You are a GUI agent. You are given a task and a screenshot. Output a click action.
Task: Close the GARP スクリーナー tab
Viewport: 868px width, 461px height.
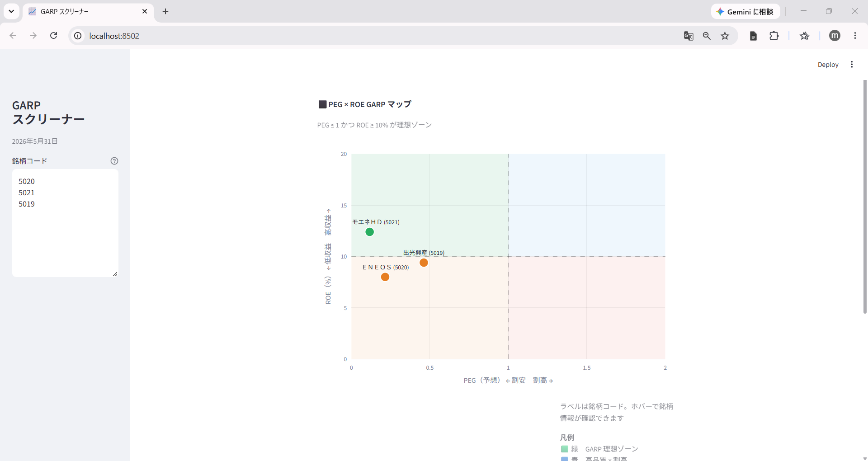[x=145, y=11]
